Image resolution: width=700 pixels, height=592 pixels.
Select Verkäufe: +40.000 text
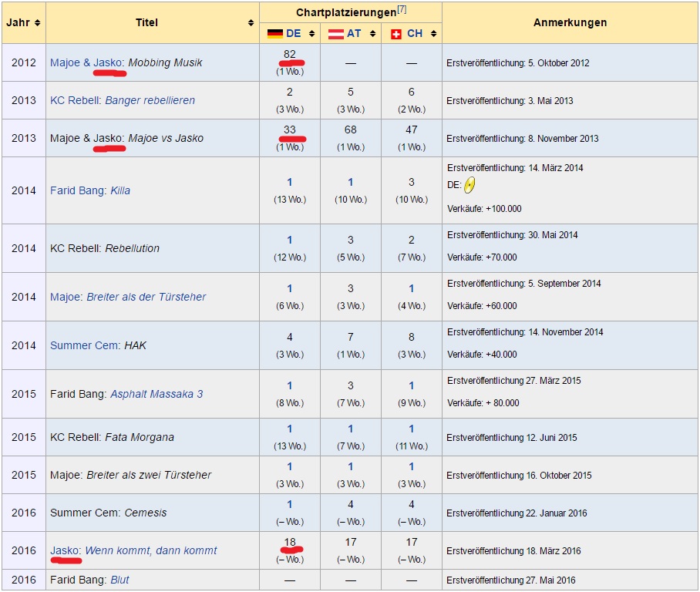[x=482, y=355]
